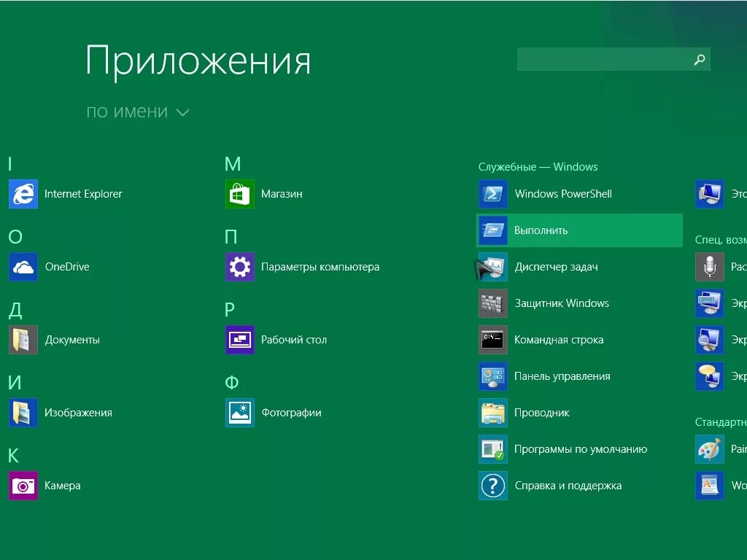
Task: Click the letter Р group header
Action: point(230,310)
